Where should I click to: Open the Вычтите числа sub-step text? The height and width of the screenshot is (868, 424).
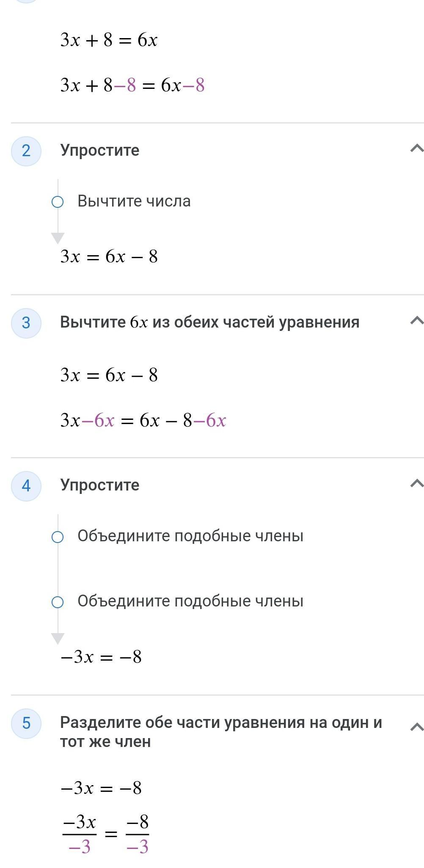click(134, 201)
